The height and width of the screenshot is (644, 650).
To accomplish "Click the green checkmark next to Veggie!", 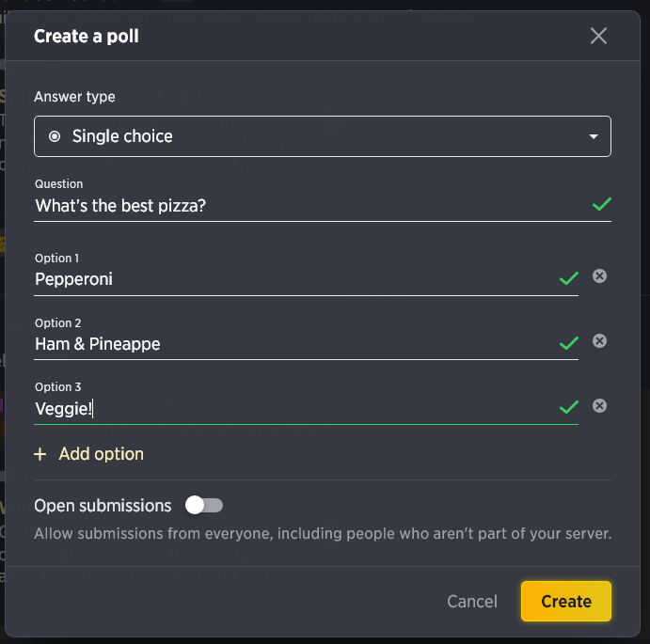I will click(569, 407).
